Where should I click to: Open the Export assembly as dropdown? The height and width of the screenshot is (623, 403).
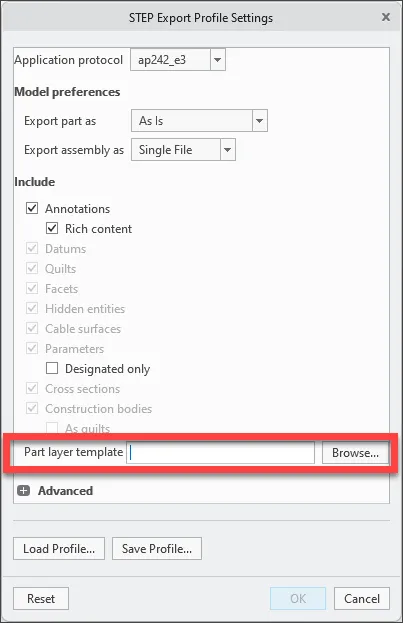click(183, 150)
